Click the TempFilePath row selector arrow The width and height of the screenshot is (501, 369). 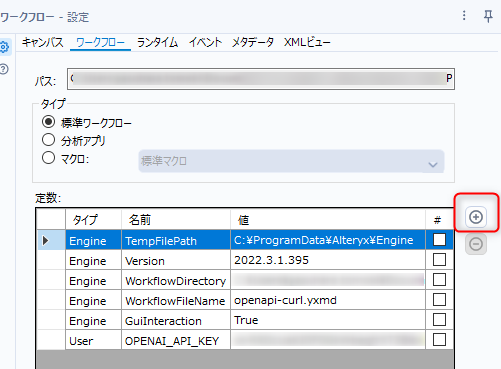46,240
